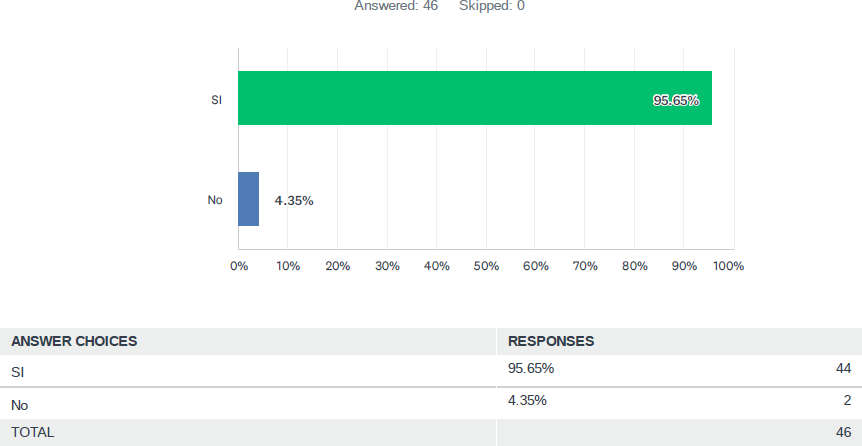Click the total count 46 in table
The width and height of the screenshot is (862, 446).
pyautogui.click(x=843, y=432)
